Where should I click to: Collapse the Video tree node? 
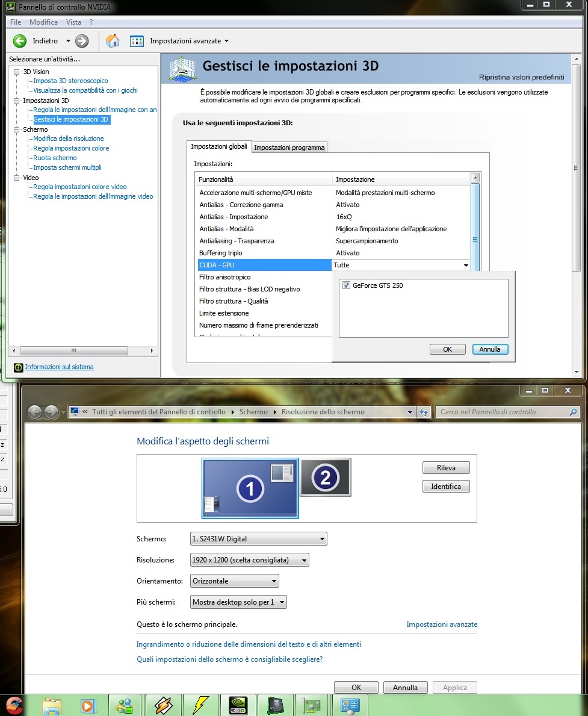tap(17, 178)
